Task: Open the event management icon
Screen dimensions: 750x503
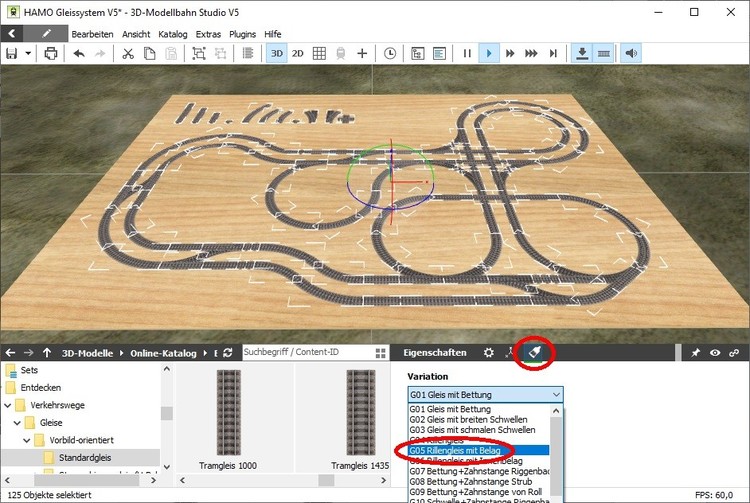Action: click(418, 54)
